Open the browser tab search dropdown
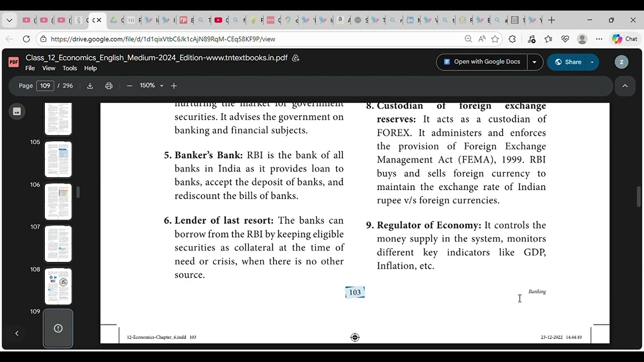 tap(9, 20)
